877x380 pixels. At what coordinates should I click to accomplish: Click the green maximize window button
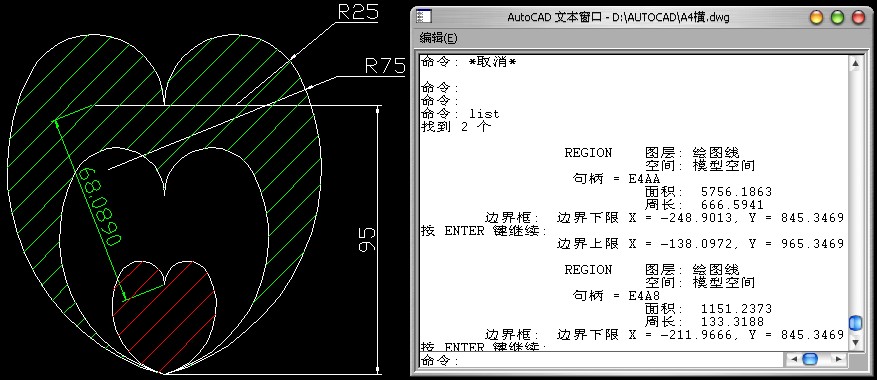(837, 17)
